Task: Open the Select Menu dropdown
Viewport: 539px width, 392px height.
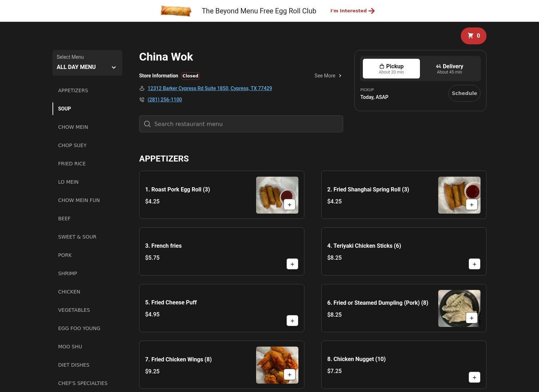Action: (x=87, y=63)
